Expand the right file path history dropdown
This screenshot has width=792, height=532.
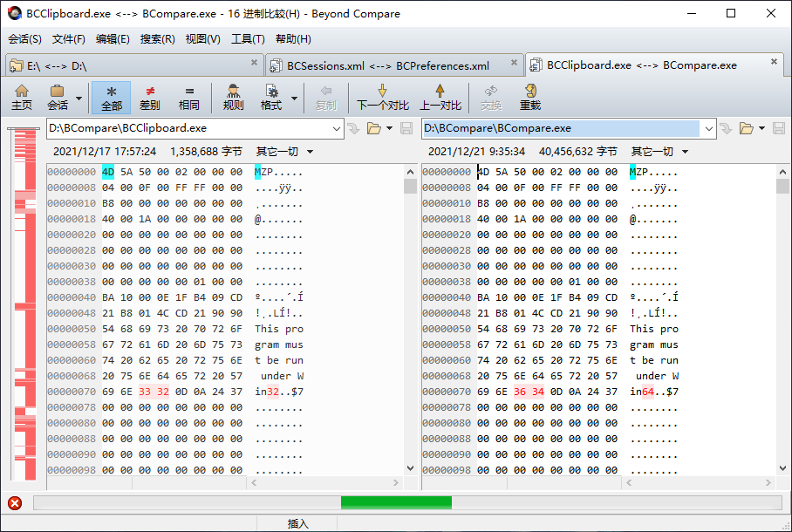pos(709,129)
